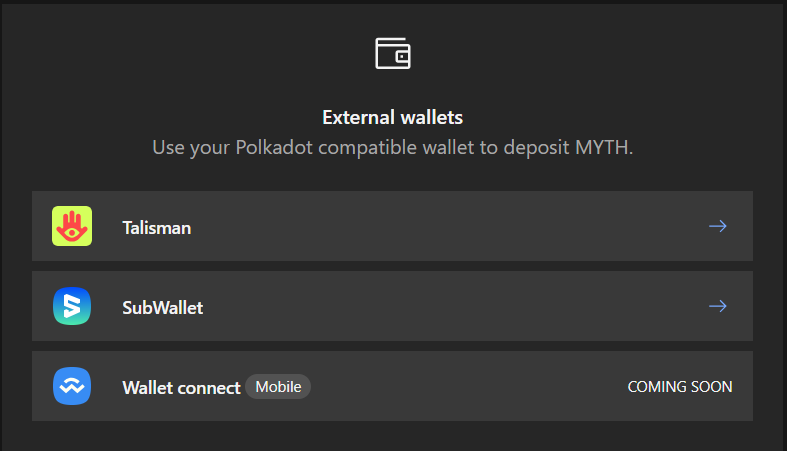
Task: Click the External wallets heading
Action: (x=393, y=117)
